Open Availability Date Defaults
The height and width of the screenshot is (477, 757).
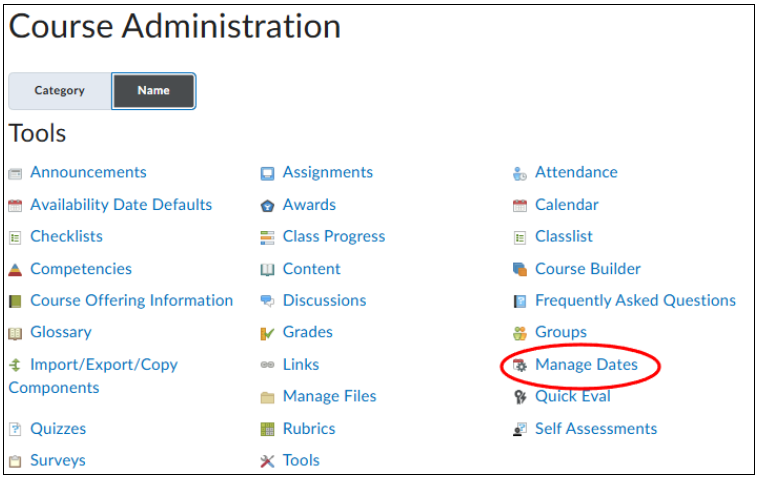tap(121, 205)
